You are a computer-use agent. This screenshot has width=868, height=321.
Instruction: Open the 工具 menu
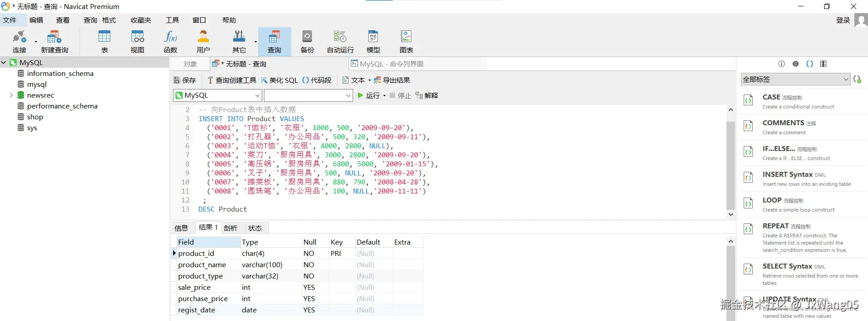coord(172,20)
